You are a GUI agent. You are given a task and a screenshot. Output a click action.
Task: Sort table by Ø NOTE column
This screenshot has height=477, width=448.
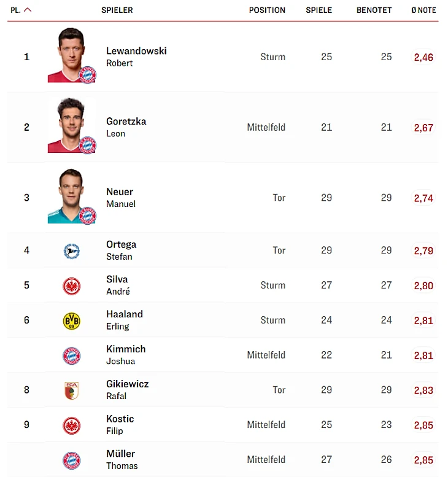point(423,10)
